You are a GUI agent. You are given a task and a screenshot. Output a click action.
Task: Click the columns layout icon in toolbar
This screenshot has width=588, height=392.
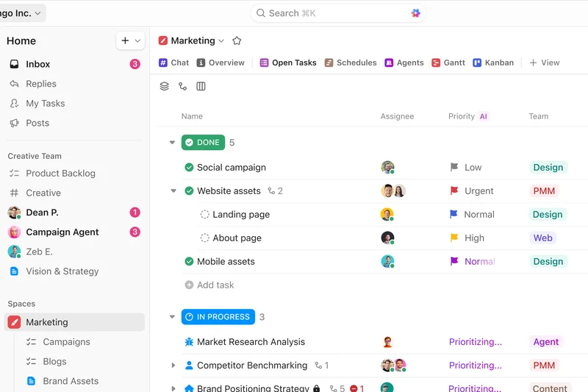pyautogui.click(x=201, y=86)
